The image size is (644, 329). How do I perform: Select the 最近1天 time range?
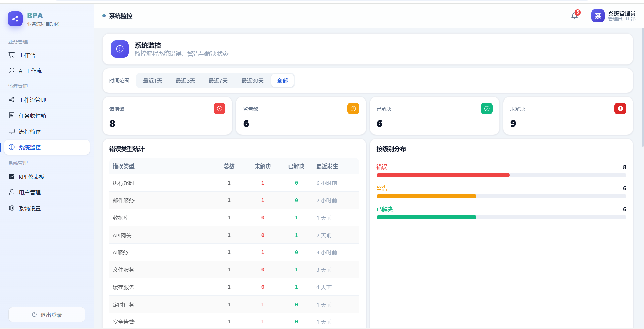153,81
